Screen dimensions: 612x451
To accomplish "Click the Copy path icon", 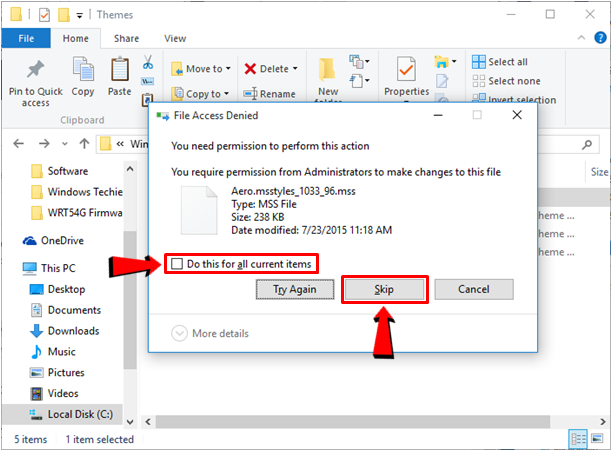I will [148, 82].
